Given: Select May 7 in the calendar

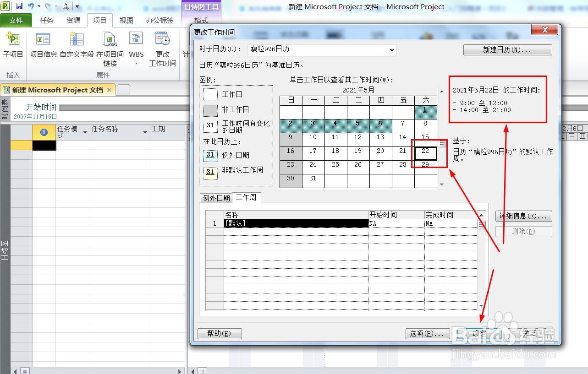Looking at the screenshot, I should click(x=403, y=126).
